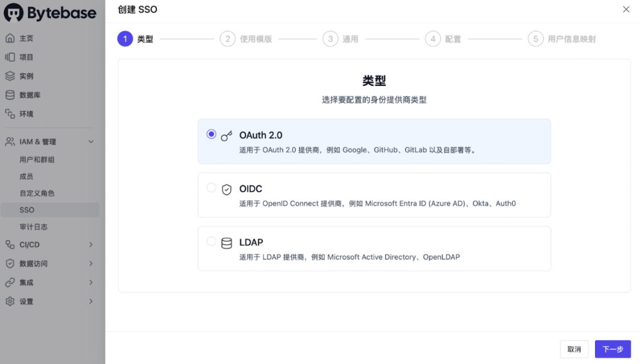Collapse the IAM & 管理 section chevron
This screenshot has width=640, height=364.
click(x=91, y=142)
